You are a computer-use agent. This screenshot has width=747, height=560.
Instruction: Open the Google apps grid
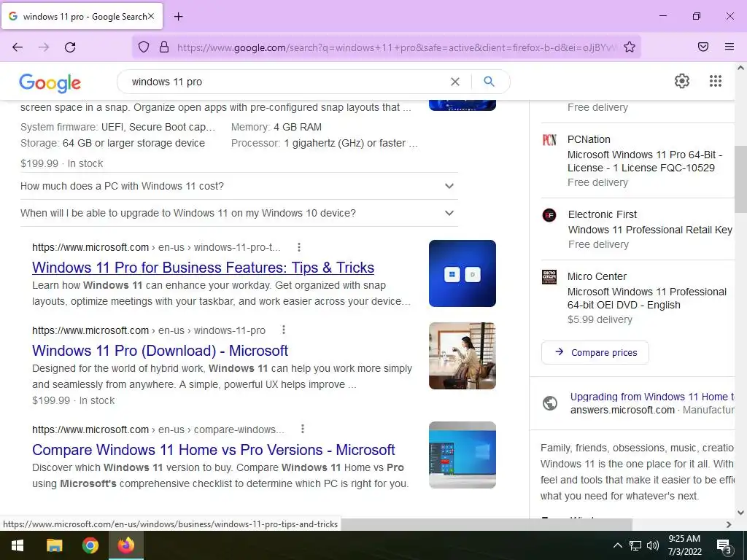point(715,81)
